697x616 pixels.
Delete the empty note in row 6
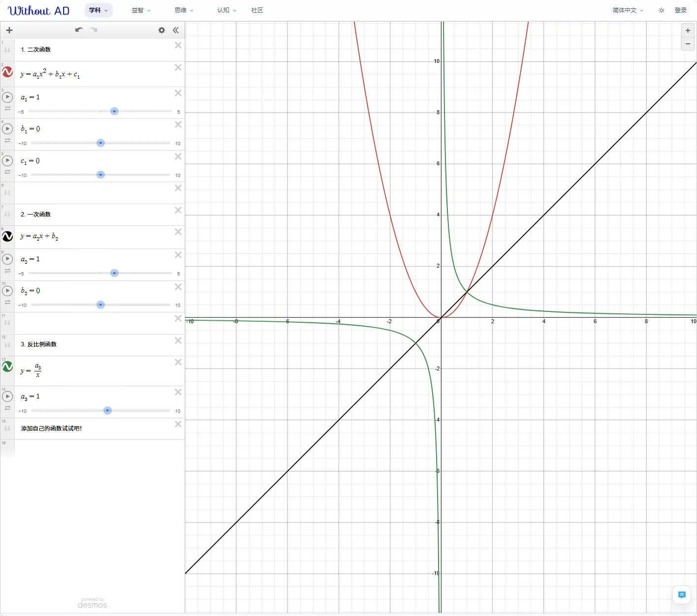pyautogui.click(x=178, y=188)
